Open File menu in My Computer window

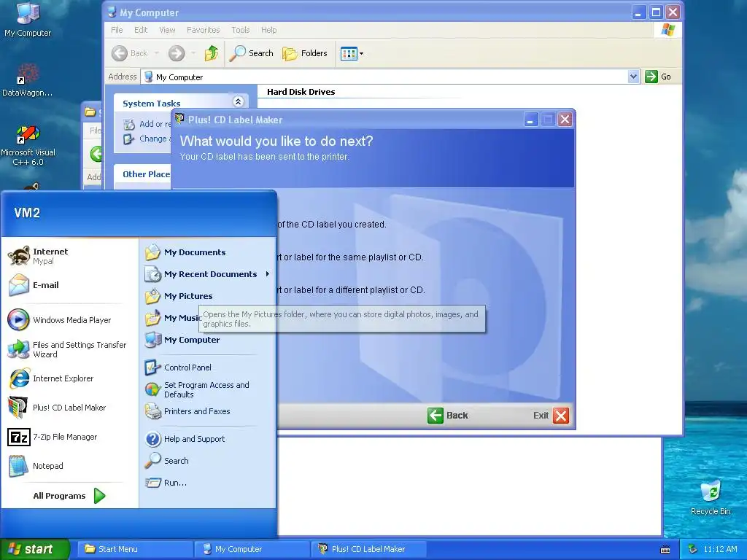pyautogui.click(x=117, y=30)
